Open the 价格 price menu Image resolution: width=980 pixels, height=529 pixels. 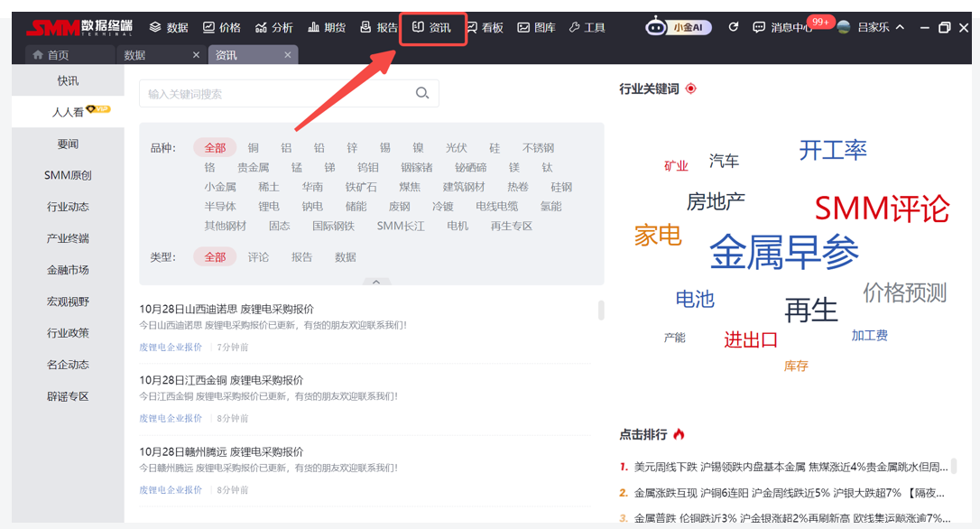coord(222,27)
